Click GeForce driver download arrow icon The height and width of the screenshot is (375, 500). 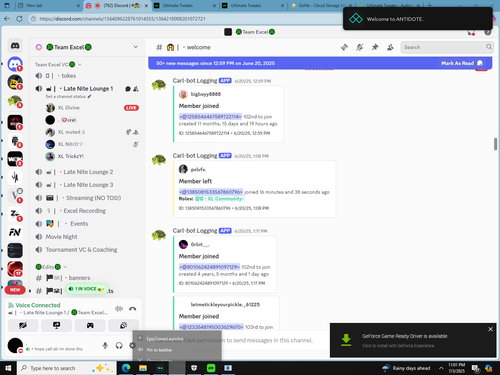coord(346,340)
